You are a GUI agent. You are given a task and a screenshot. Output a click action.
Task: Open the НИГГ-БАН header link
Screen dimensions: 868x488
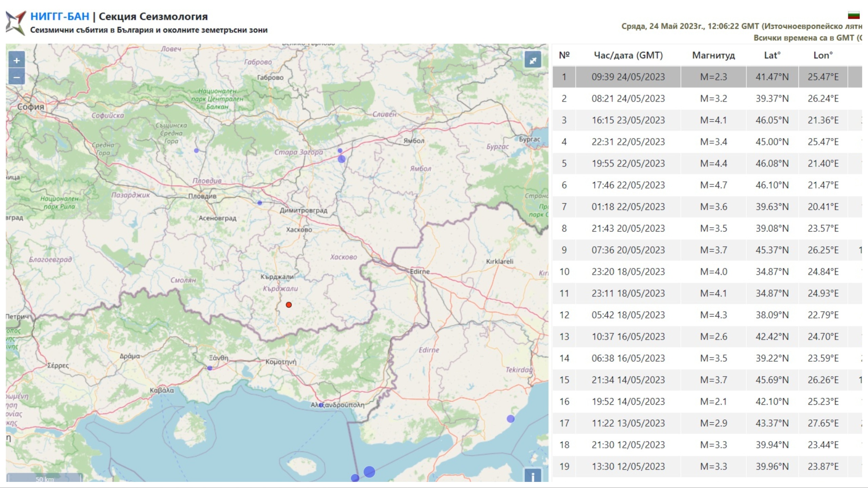tap(60, 16)
